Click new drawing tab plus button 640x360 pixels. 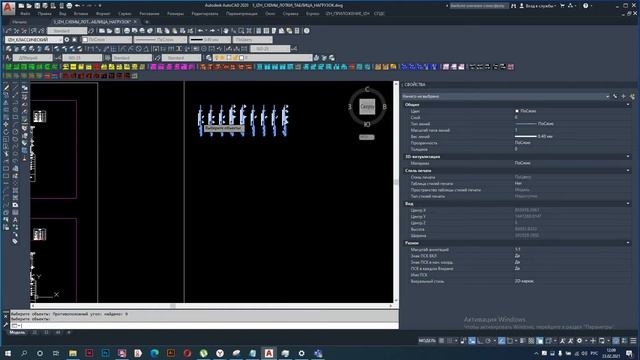pyautogui.click(x=147, y=22)
